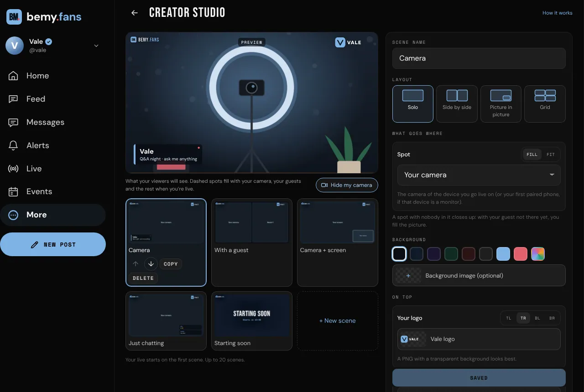
Task: Place logo at BL corner
Action: pos(537,318)
